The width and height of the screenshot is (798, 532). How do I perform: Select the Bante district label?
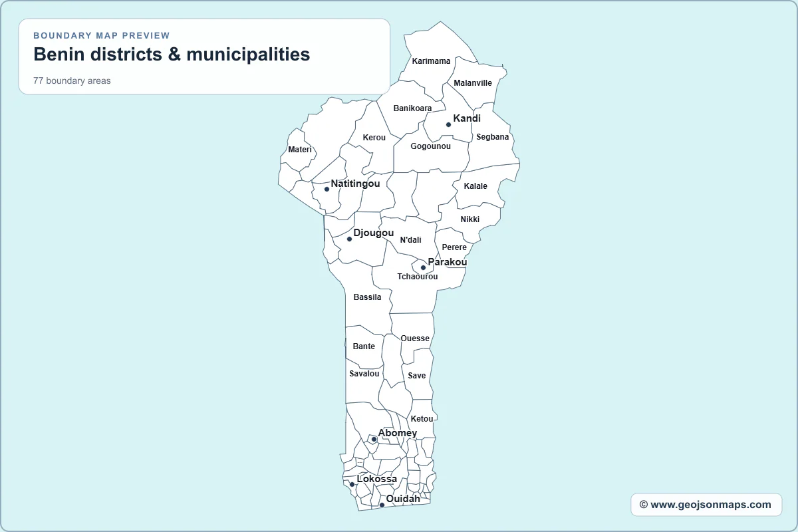coord(364,346)
